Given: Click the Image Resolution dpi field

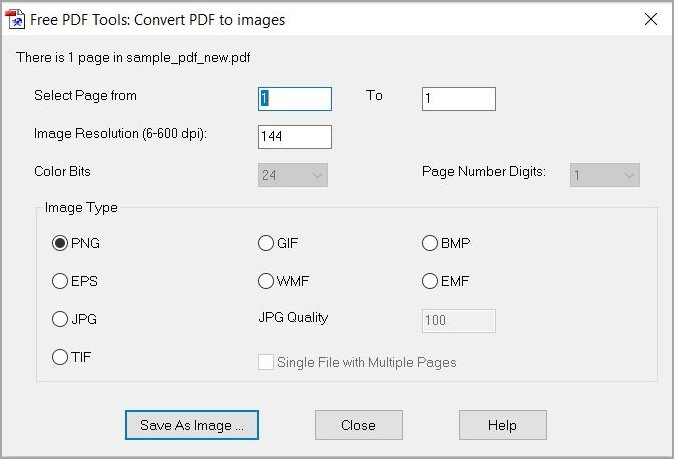Looking at the screenshot, I should [x=294, y=136].
